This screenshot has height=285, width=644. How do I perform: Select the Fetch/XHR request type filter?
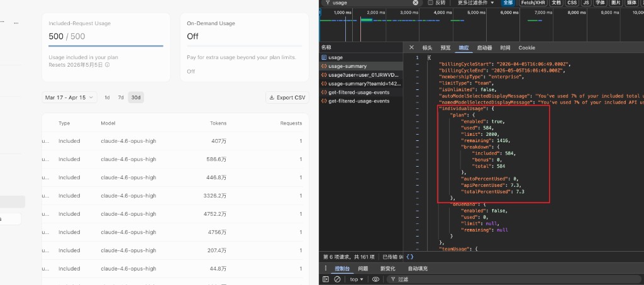pos(532,3)
